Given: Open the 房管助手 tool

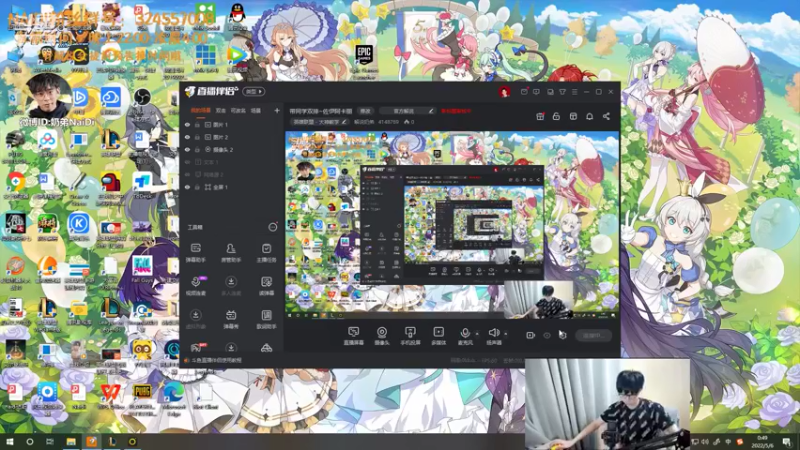Looking at the screenshot, I should click(231, 253).
